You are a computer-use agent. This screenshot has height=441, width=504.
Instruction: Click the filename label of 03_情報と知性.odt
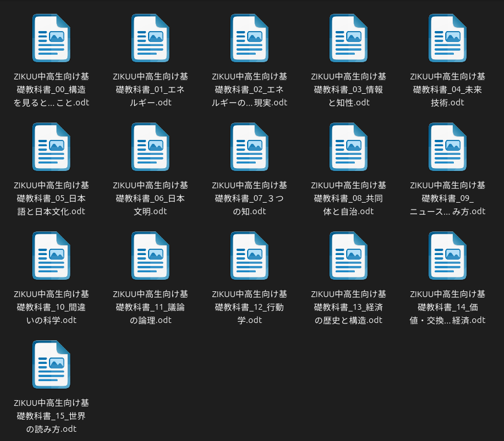click(x=348, y=89)
